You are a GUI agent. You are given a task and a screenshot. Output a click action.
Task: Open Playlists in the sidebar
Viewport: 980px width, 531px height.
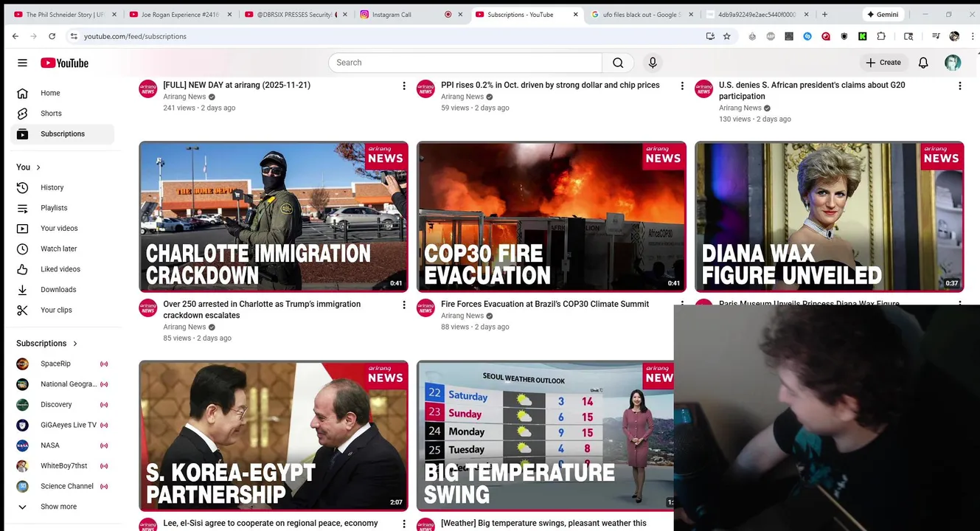[x=60, y=208]
